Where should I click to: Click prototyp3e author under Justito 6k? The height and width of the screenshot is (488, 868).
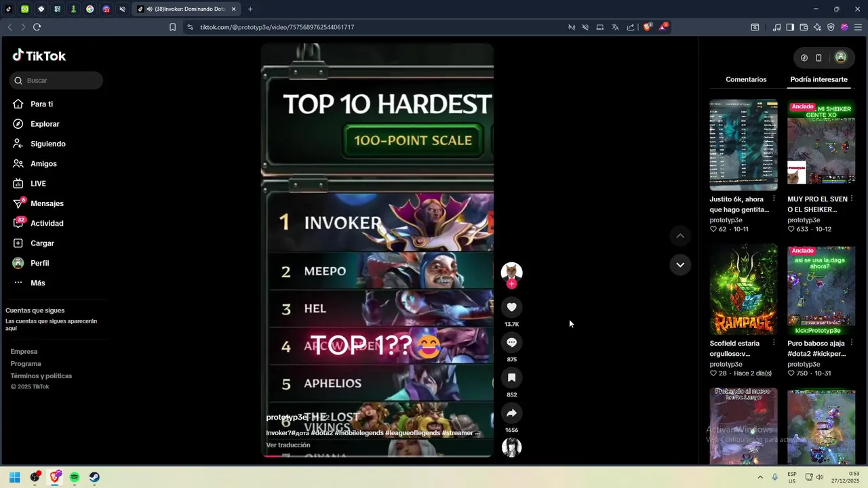[x=726, y=220]
